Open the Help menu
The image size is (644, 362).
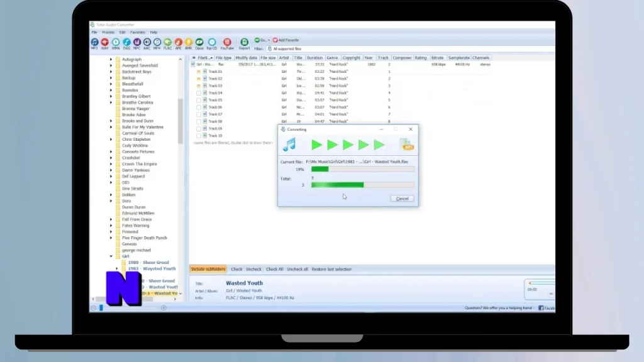click(153, 33)
